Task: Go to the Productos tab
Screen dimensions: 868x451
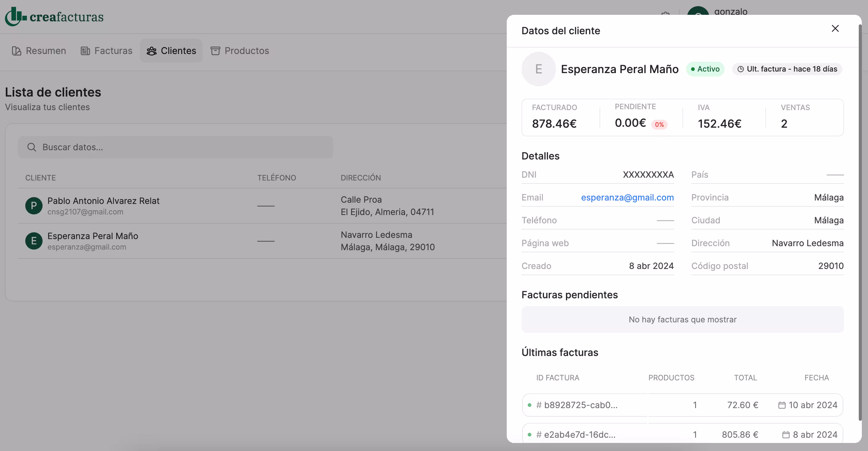Action: pos(240,51)
